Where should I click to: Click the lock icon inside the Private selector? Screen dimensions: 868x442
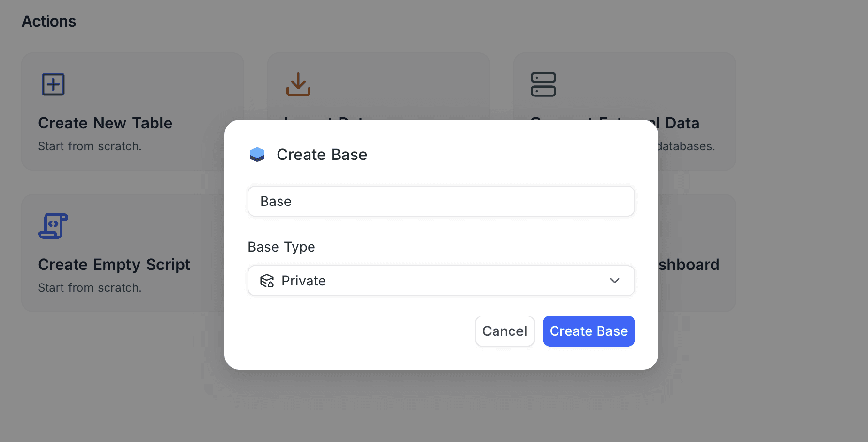266,281
